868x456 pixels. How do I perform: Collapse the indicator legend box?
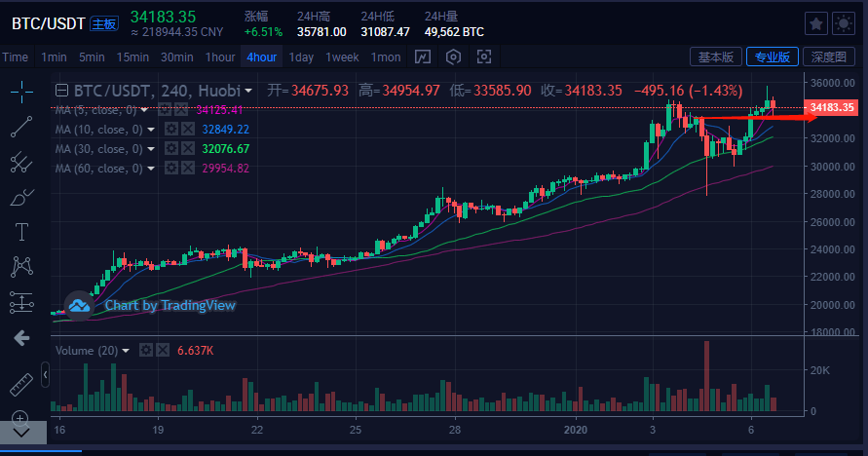click(62, 91)
